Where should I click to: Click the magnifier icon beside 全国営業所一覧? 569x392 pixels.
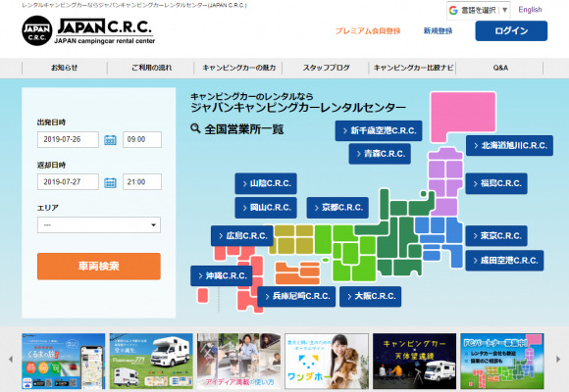point(195,128)
